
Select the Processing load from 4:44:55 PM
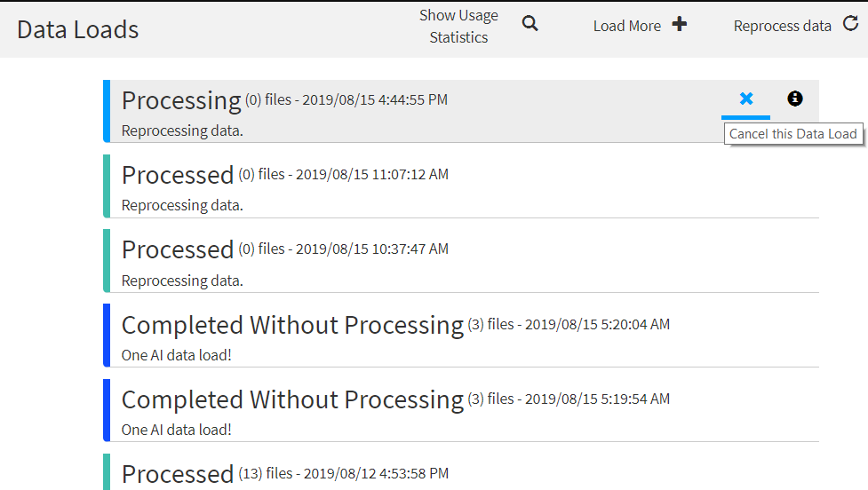(181, 100)
